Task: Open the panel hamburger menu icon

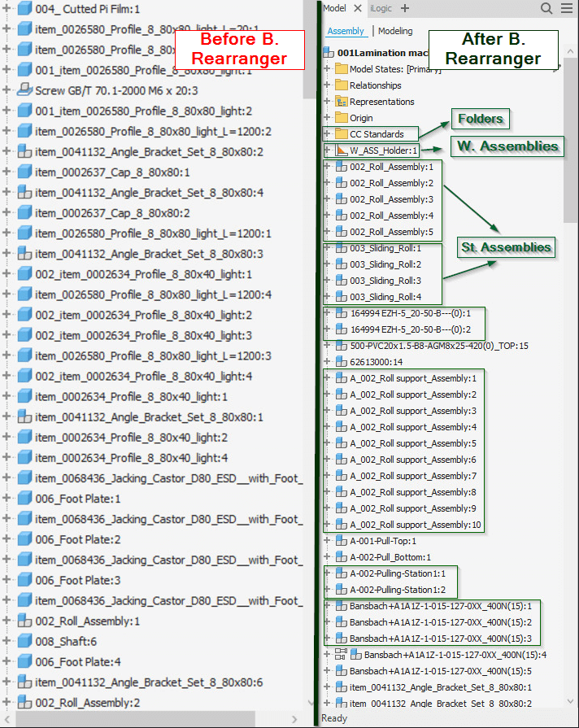Action: (567, 8)
